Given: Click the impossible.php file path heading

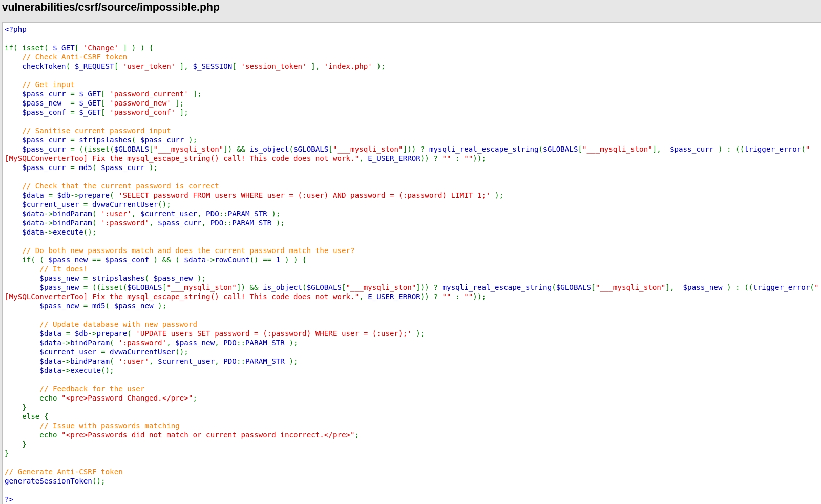Looking at the screenshot, I should (111, 7).
